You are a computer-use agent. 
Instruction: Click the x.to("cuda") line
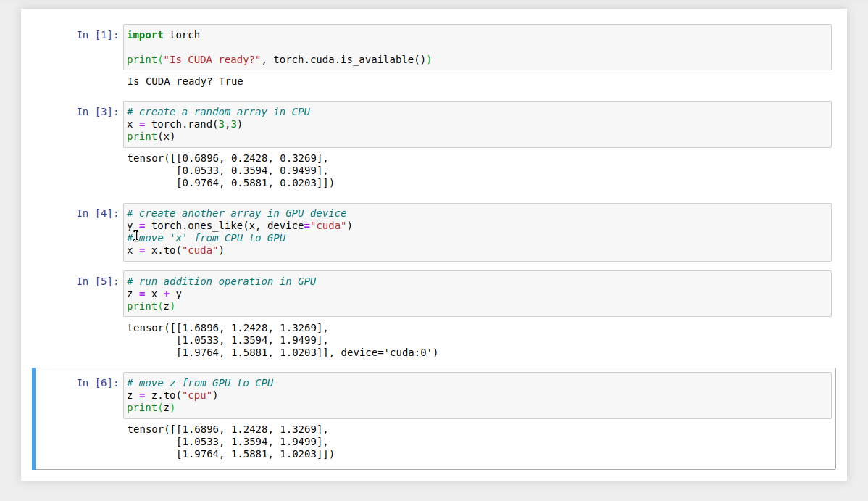click(x=174, y=249)
